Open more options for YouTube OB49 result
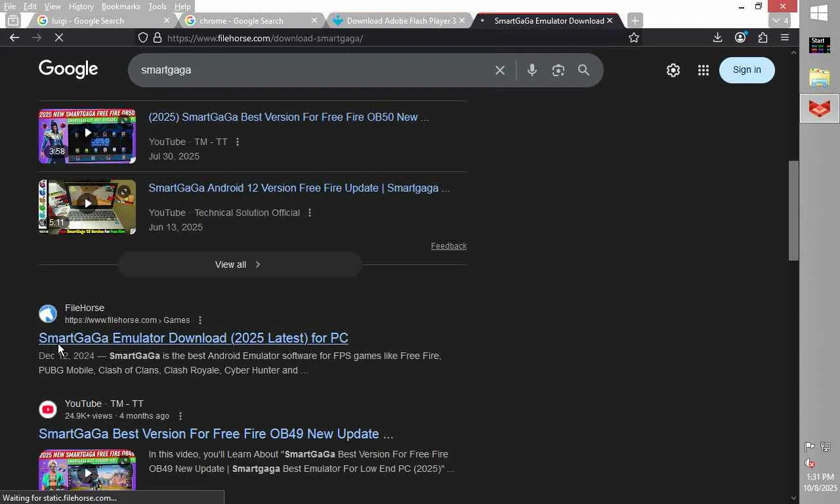 pos(180,416)
